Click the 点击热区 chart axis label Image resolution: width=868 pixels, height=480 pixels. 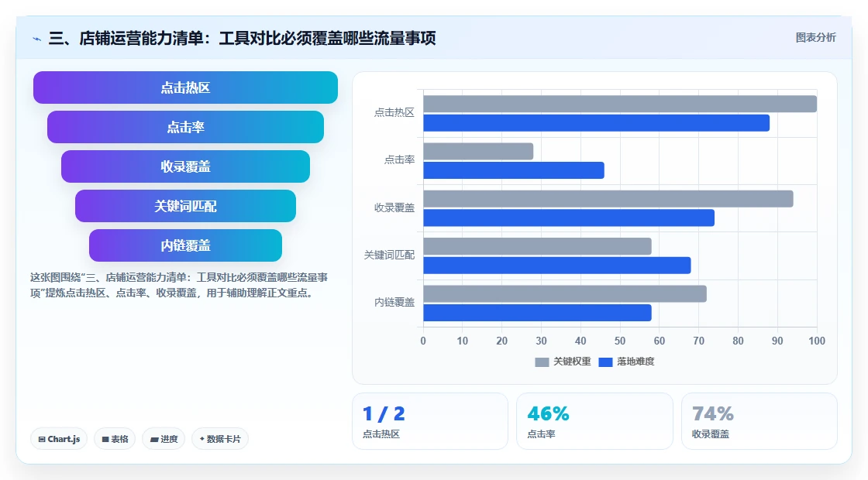[394, 113]
